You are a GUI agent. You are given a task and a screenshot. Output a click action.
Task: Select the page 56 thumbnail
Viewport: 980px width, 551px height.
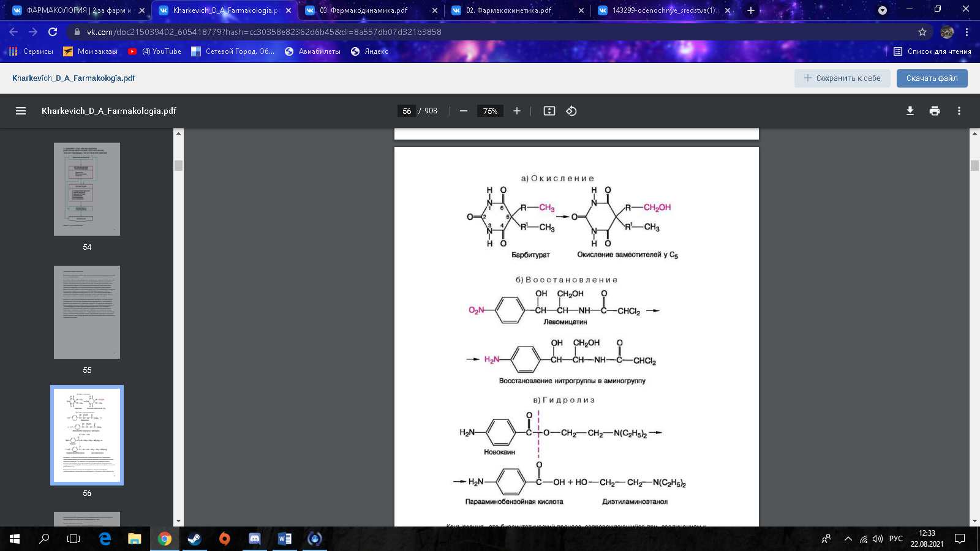pos(87,435)
